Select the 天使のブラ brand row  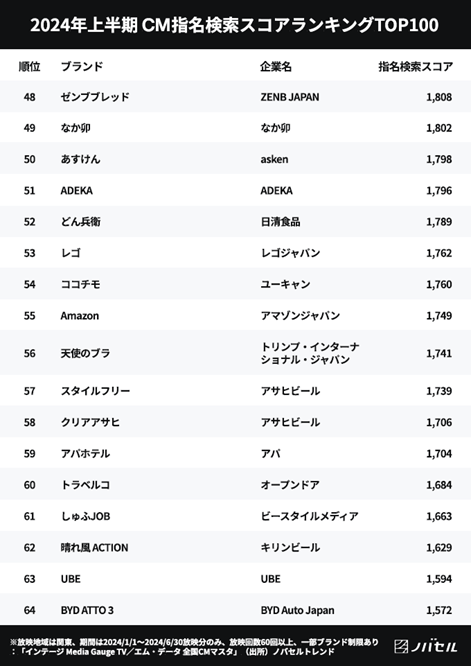coord(235,353)
